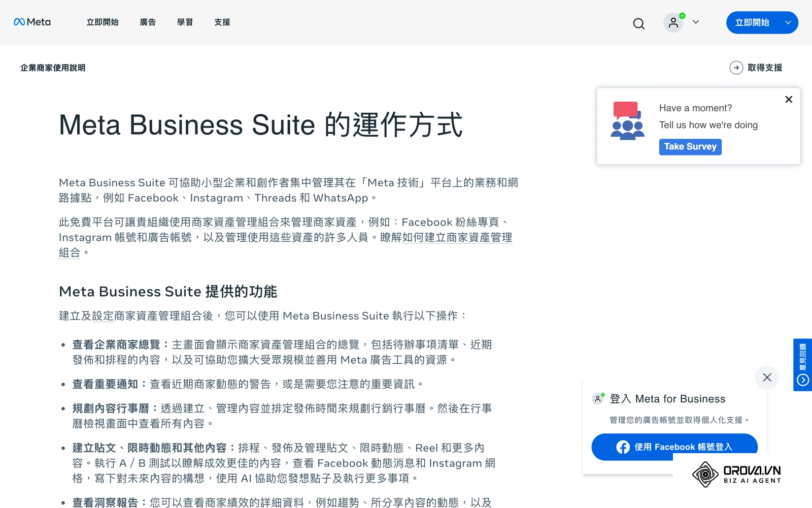Click the Take Survey button
The width and height of the screenshot is (812, 508).
coord(690,147)
